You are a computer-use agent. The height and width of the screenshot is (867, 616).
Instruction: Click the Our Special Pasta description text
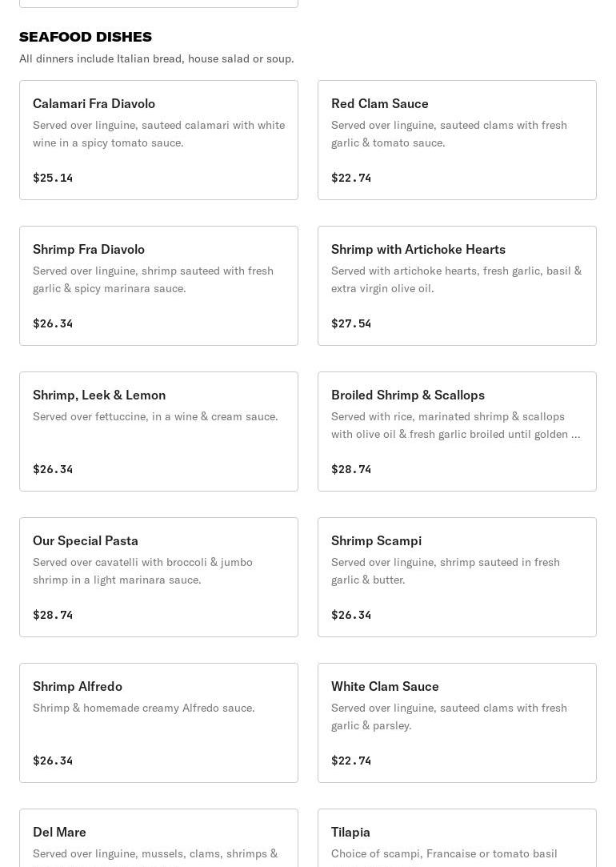(x=142, y=571)
